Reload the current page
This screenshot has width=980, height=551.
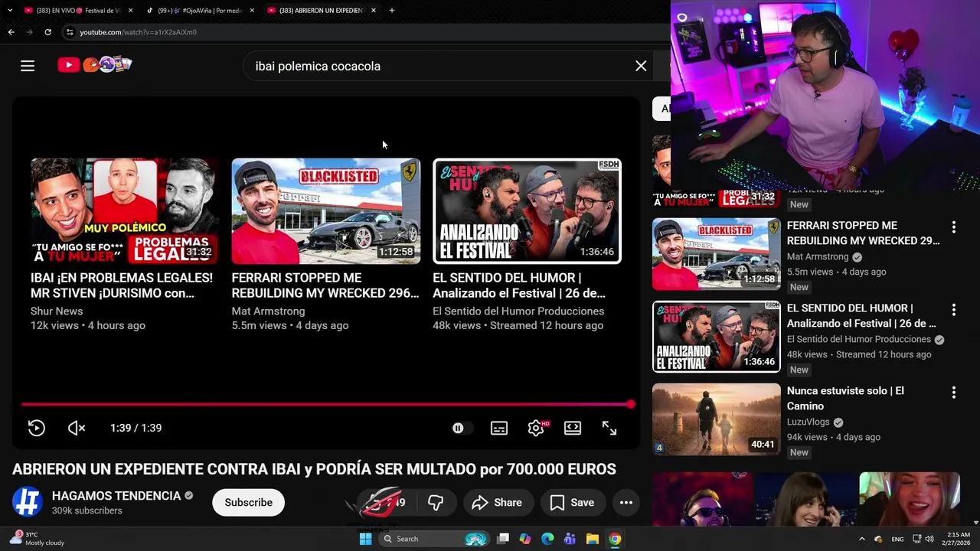[x=47, y=32]
